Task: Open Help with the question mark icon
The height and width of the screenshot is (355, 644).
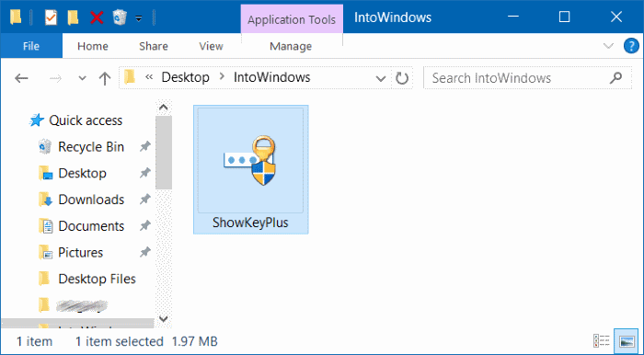Action: 631,46
